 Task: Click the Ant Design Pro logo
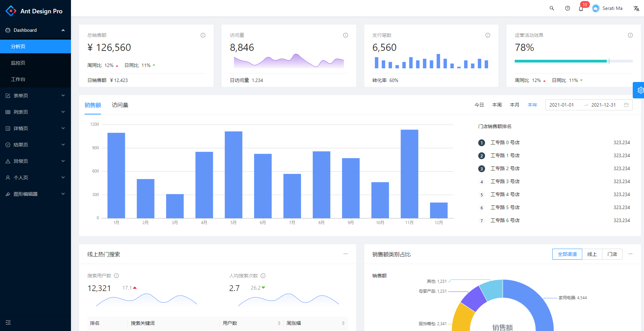click(11, 11)
